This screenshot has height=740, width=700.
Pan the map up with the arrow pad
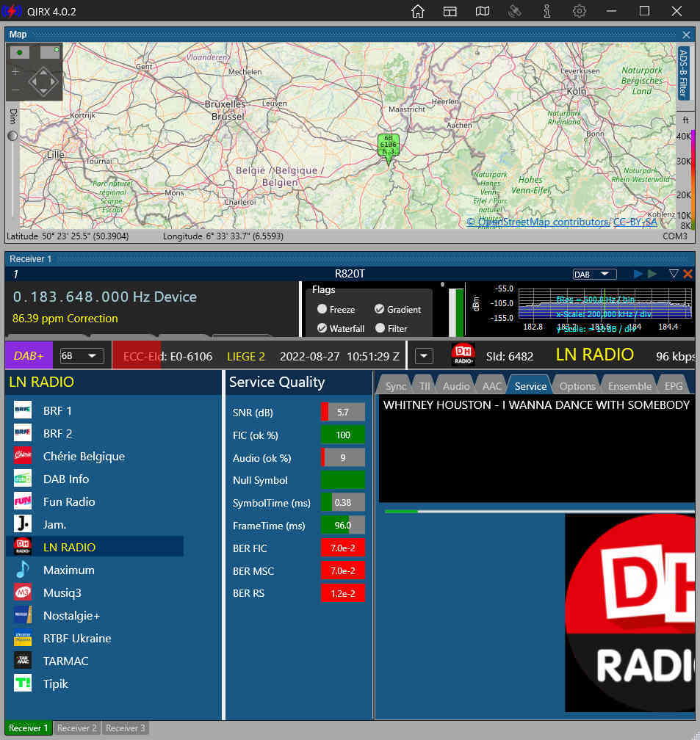43,72
